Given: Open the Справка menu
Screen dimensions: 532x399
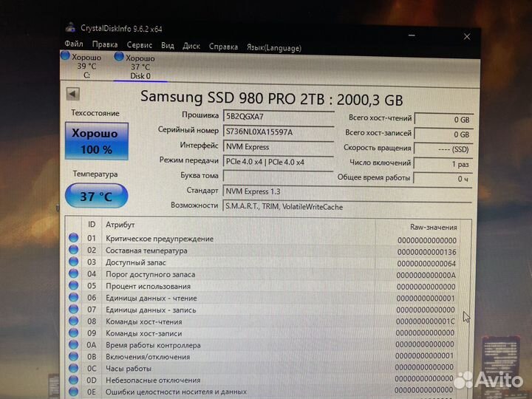Looking at the screenshot, I should pyautogui.click(x=223, y=47).
